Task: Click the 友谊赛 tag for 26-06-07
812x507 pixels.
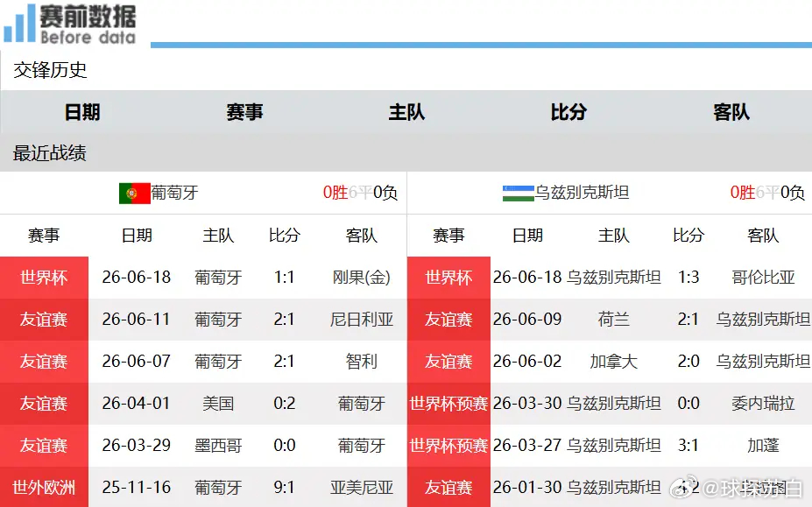Action: pyautogui.click(x=44, y=362)
